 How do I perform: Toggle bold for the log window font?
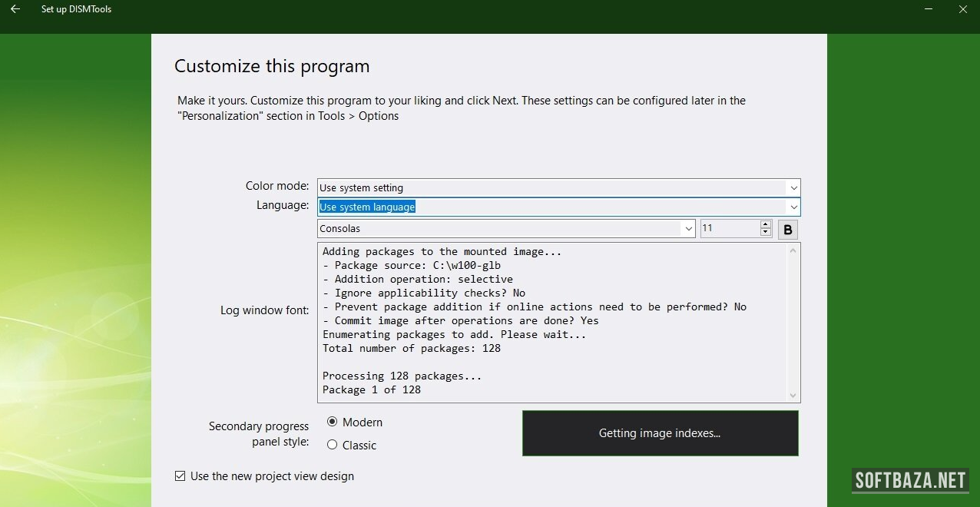pos(787,230)
